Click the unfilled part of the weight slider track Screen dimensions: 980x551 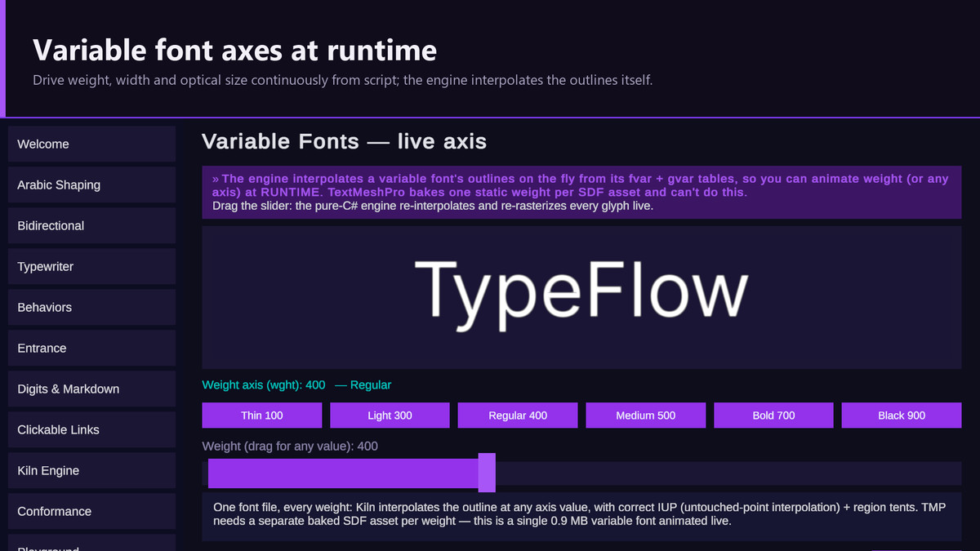point(728,473)
